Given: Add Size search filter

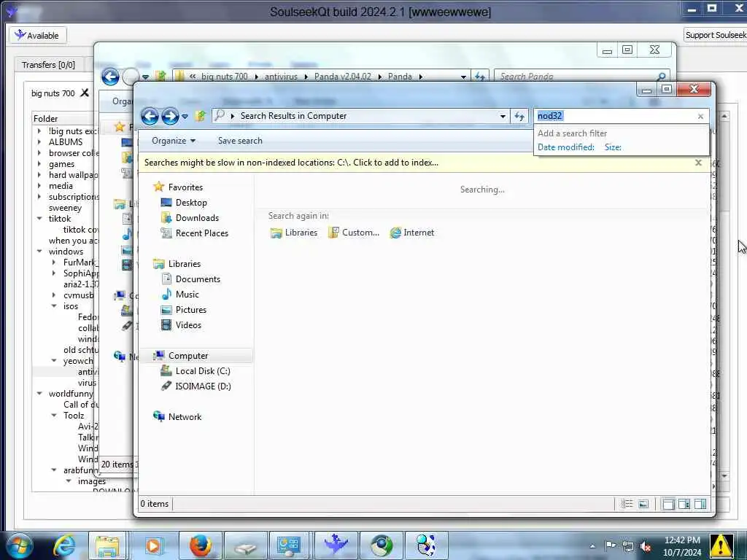Looking at the screenshot, I should pyautogui.click(x=613, y=147).
